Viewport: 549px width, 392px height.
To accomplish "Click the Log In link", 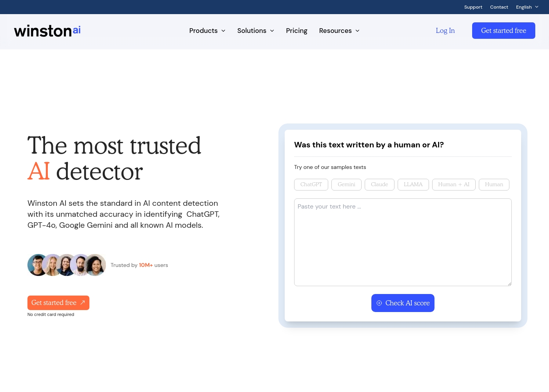I will (445, 31).
